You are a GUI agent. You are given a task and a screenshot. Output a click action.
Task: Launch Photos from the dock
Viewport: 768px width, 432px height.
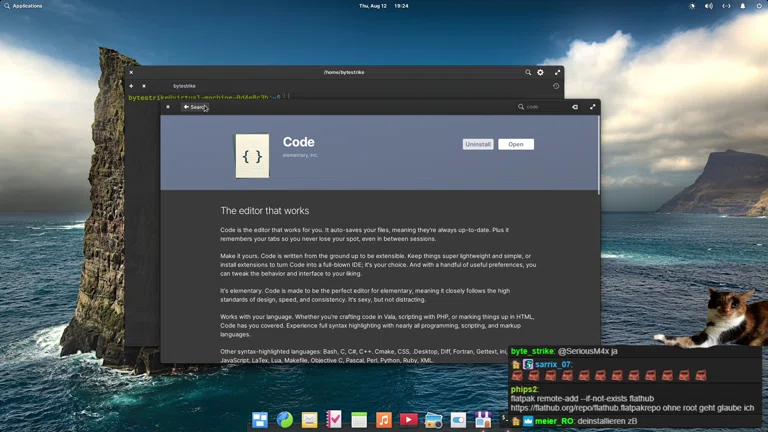pos(433,420)
